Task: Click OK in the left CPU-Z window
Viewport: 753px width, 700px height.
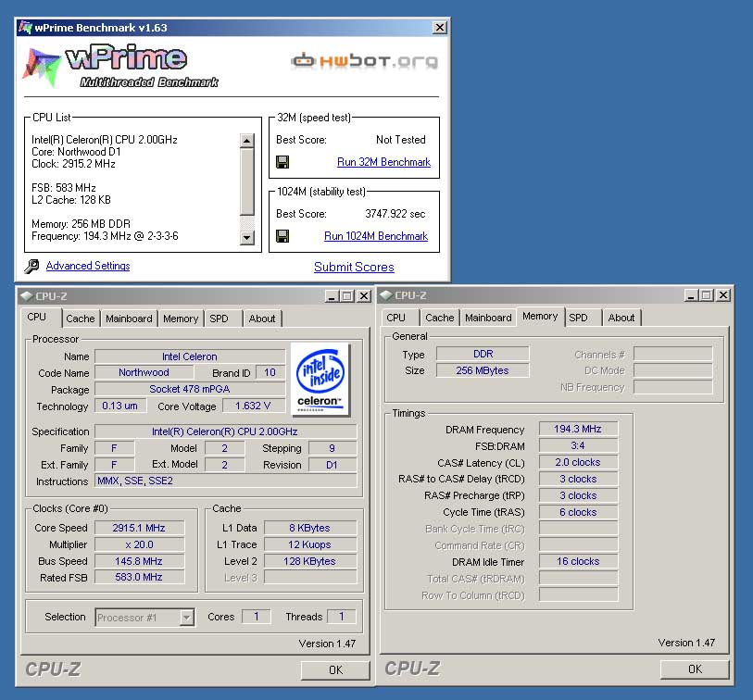Action: [x=335, y=670]
